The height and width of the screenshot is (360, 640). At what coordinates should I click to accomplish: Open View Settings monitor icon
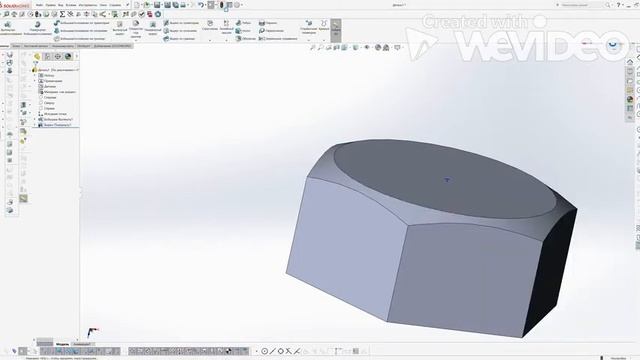click(x=397, y=48)
